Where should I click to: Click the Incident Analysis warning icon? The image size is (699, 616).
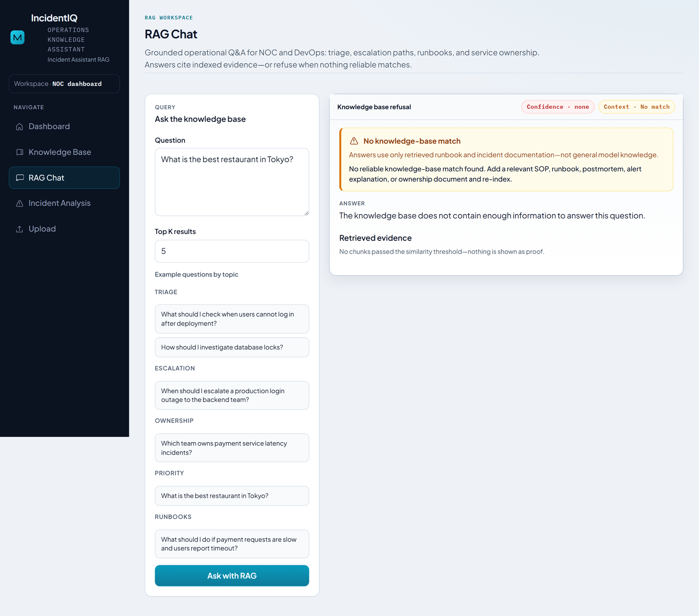pos(20,204)
